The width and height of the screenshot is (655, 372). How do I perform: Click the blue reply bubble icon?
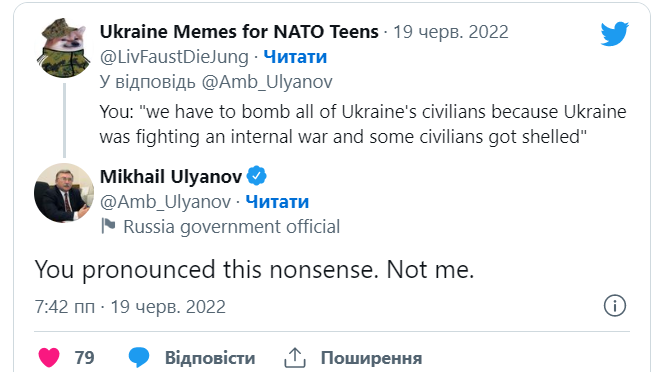click(x=139, y=357)
